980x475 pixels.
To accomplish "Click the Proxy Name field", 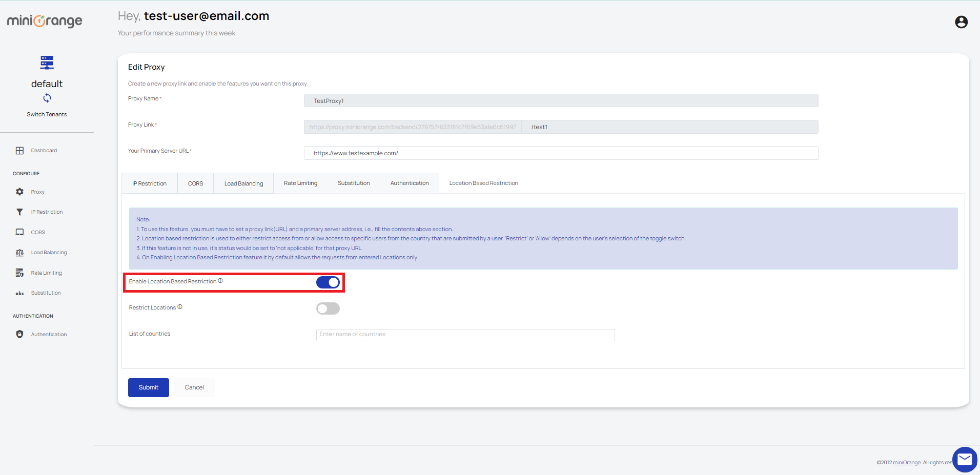I will click(x=561, y=100).
